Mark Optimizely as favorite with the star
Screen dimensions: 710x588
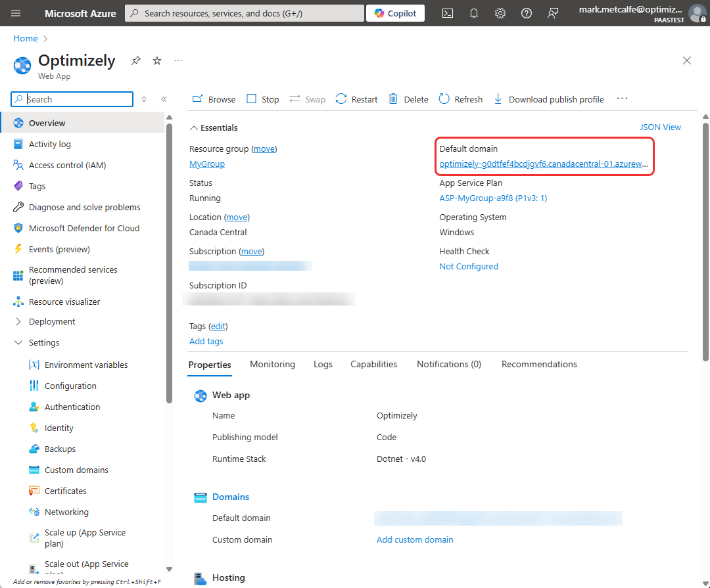[x=156, y=60]
